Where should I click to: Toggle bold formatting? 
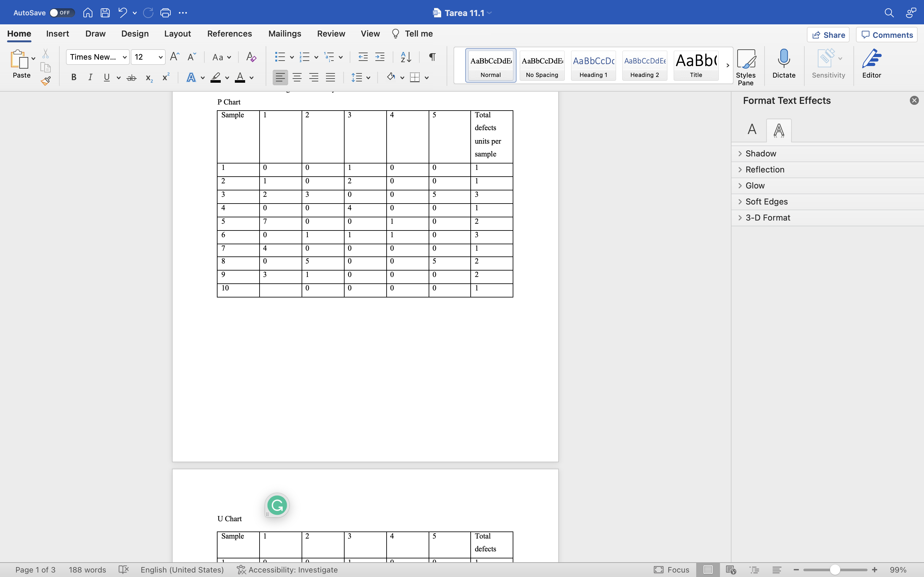pyautogui.click(x=74, y=78)
